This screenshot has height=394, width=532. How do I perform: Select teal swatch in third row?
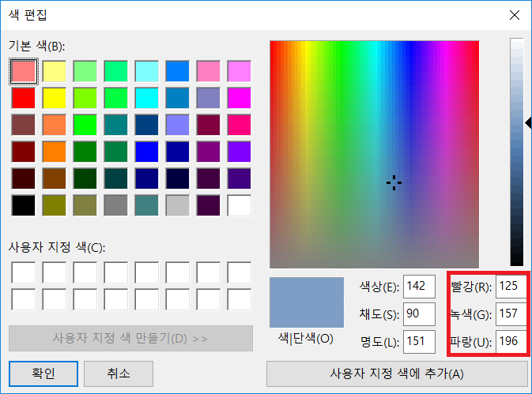[116, 125]
